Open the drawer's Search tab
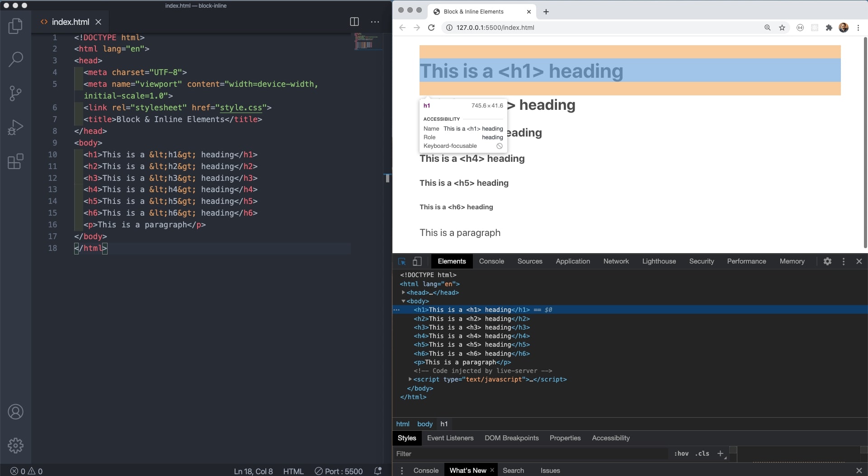 click(x=513, y=471)
